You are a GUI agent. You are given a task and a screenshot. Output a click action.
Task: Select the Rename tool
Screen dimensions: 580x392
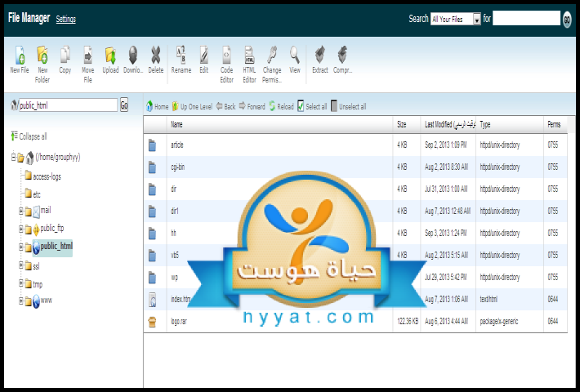click(181, 55)
